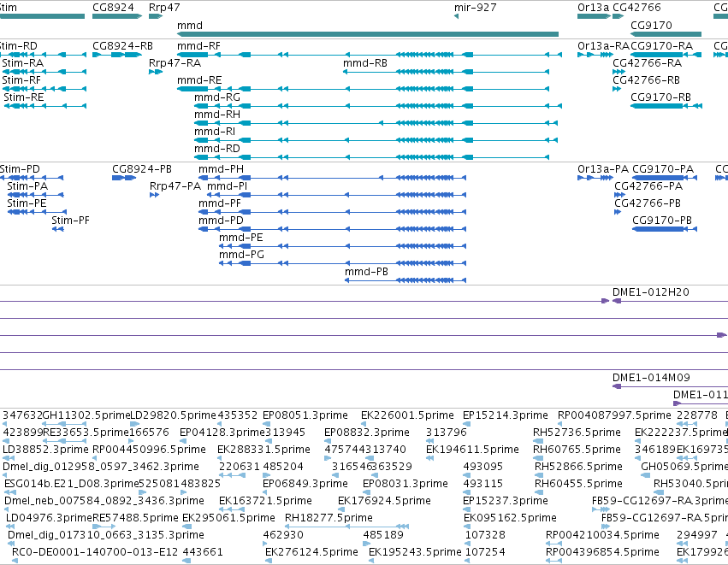Click the CG42766-RA transcript label

coord(648,63)
